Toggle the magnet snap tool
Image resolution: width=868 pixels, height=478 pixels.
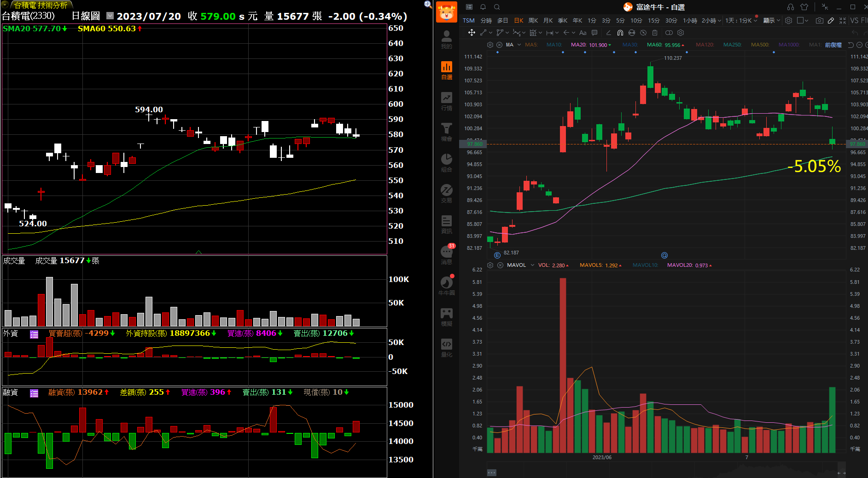tap(620, 33)
